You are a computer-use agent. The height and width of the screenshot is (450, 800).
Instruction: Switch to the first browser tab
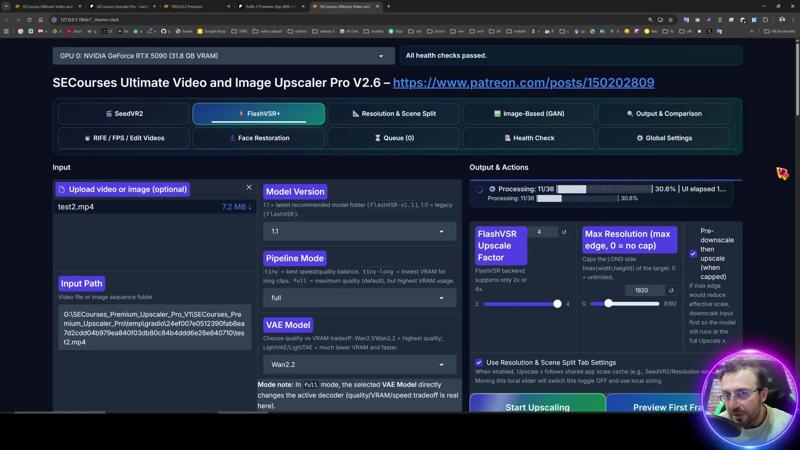coord(47,6)
